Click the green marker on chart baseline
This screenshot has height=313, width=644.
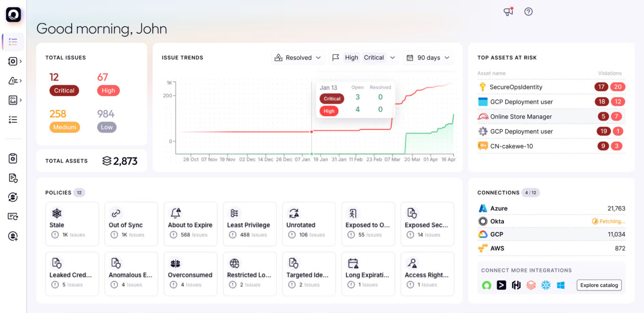pos(311,154)
